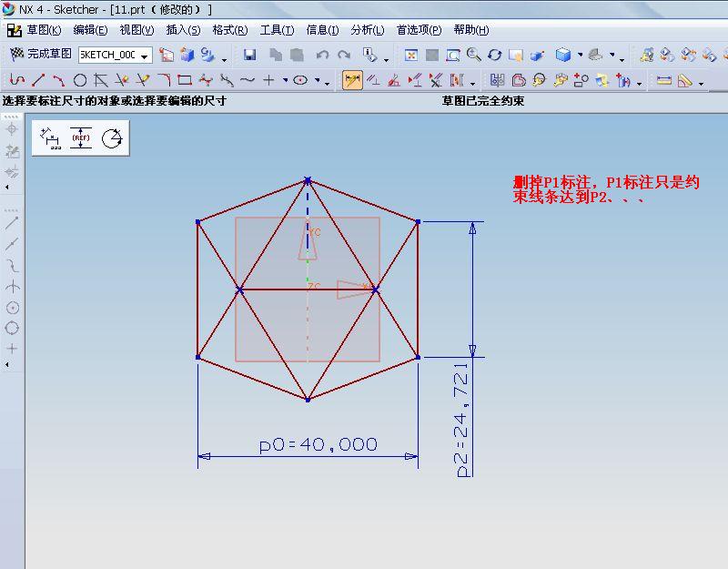Save the part with floppy disk icon
Viewport: 728px width, 569px height.
(249, 55)
